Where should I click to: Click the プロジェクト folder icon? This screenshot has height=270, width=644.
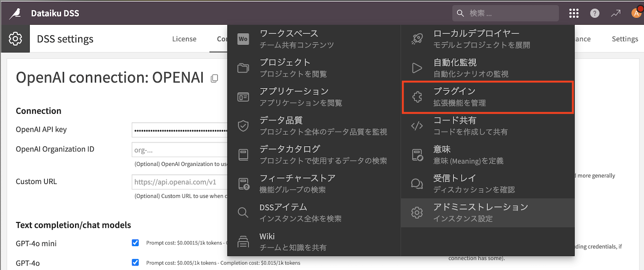tap(243, 68)
